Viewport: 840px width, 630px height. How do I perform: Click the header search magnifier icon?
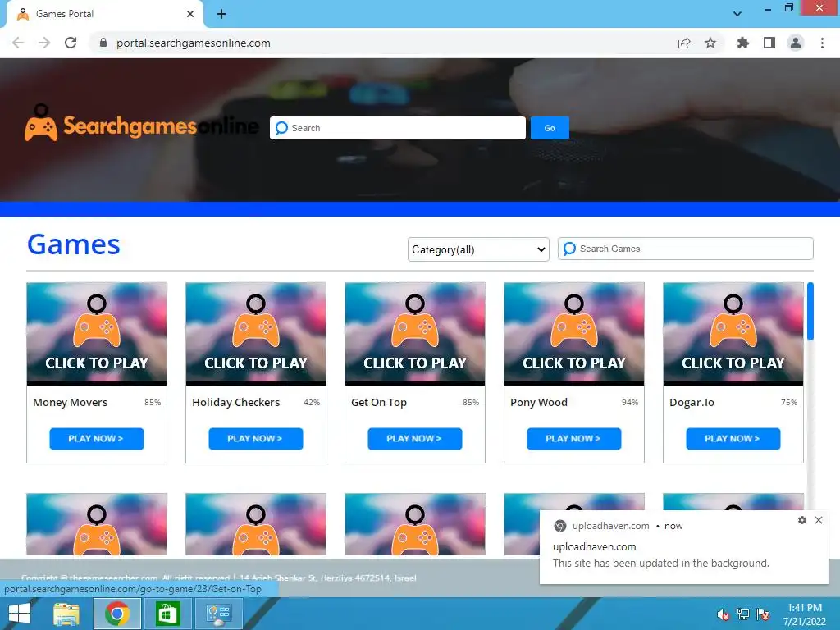point(281,128)
